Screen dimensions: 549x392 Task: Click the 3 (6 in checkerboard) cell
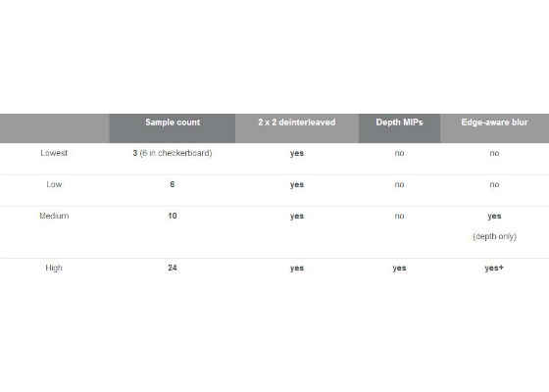(x=173, y=153)
